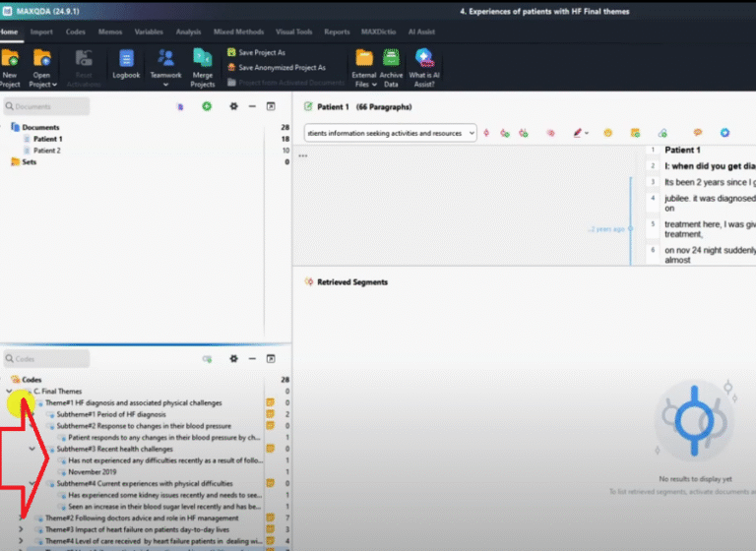Open the active code dropdown list
756x551 pixels.
[472, 133]
